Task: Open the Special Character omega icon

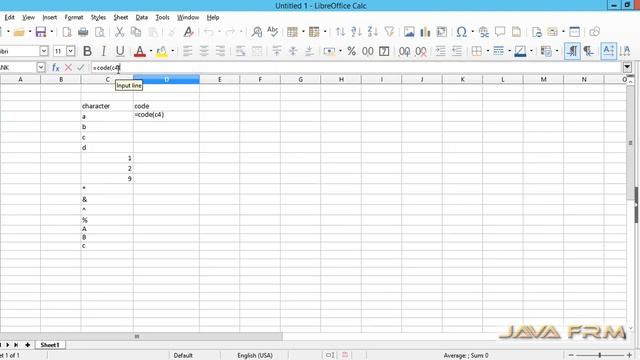Action: point(462,32)
